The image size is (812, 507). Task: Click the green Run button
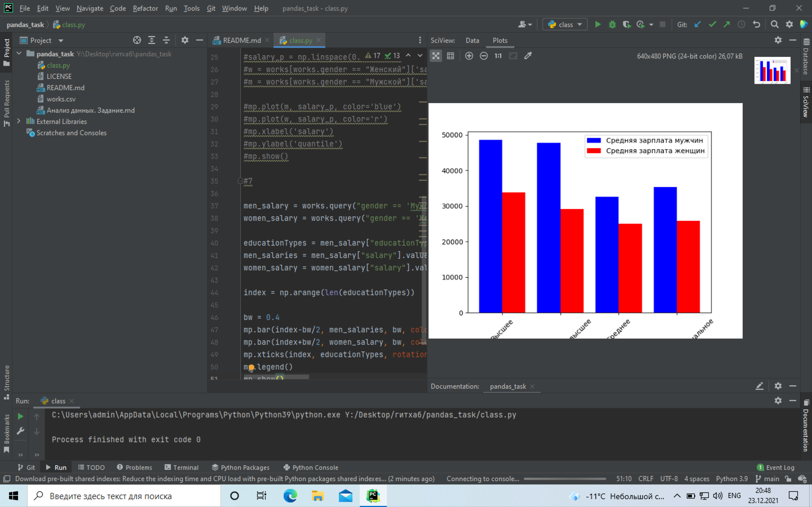(598, 24)
